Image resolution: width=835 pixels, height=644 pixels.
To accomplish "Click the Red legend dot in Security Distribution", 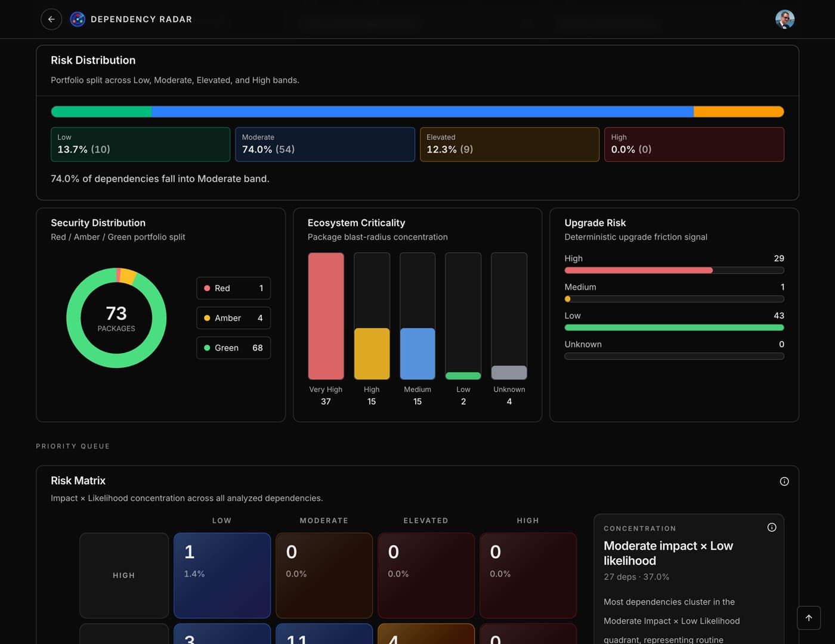I will (x=207, y=288).
